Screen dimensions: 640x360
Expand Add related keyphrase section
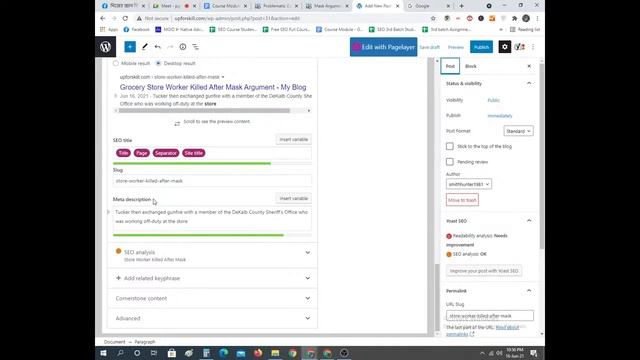pyautogui.click(x=212, y=278)
